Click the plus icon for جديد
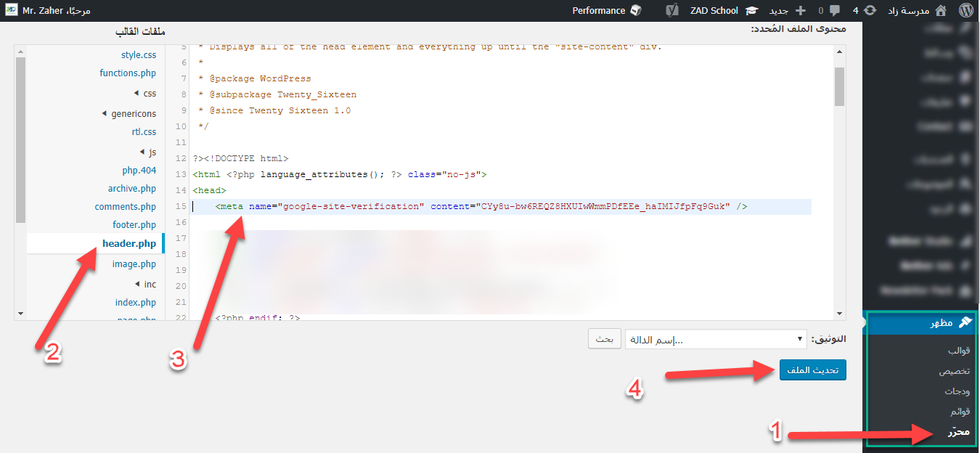The image size is (980, 453). (x=801, y=10)
